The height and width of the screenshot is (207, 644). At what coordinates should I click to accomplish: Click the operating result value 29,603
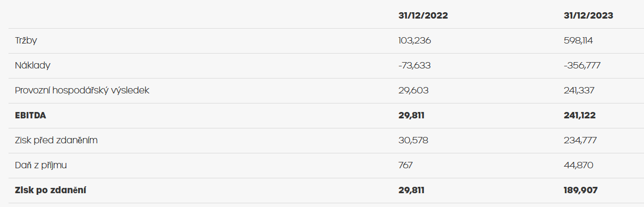click(413, 91)
